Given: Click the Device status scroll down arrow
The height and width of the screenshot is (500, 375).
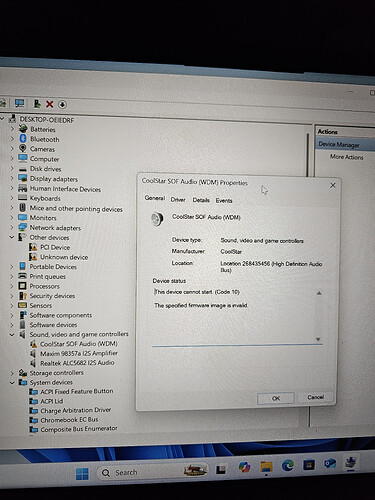Looking at the screenshot, I should tap(318, 339).
